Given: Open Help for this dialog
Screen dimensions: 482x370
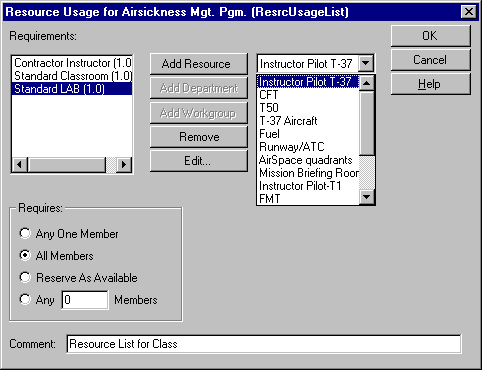Looking at the screenshot, I should [x=430, y=84].
